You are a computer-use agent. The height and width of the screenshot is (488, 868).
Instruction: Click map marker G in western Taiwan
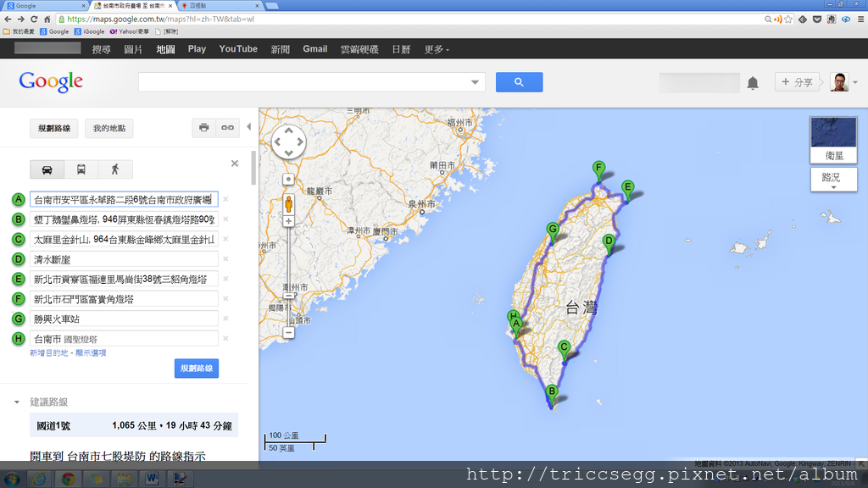pyautogui.click(x=553, y=232)
